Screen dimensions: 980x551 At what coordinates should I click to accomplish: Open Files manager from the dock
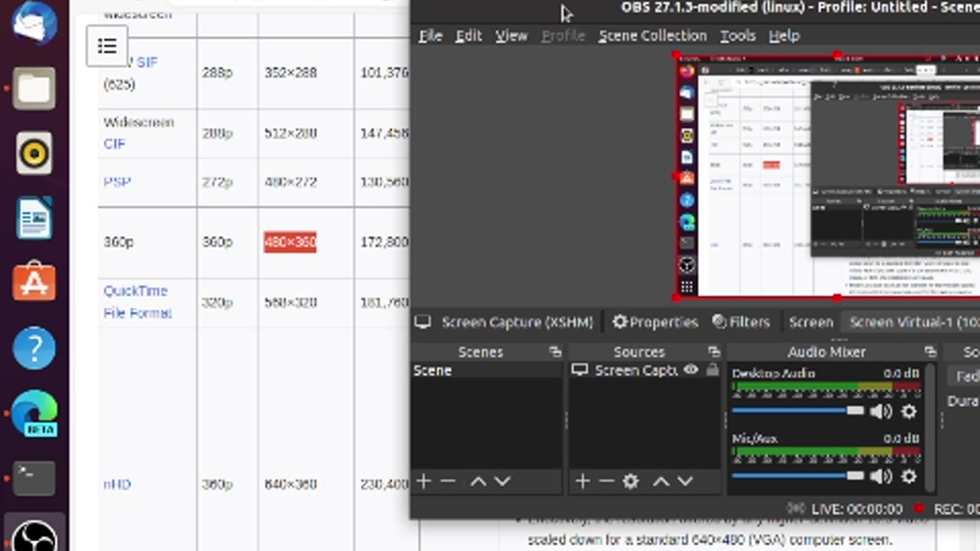pos(34,88)
